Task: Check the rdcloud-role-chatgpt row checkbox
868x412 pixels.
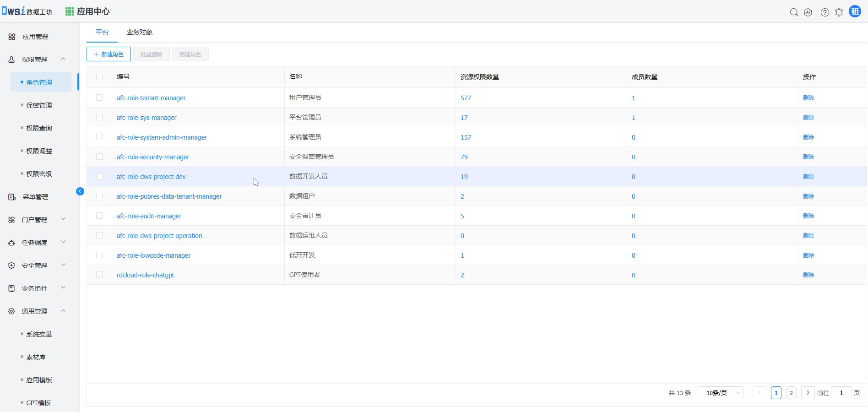Action: click(x=99, y=275)
